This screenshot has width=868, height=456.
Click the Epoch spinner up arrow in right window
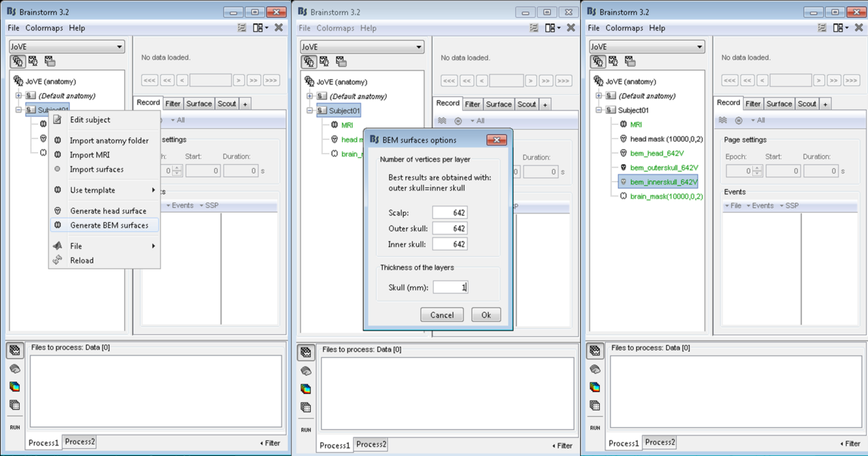[x=757, y=168]
